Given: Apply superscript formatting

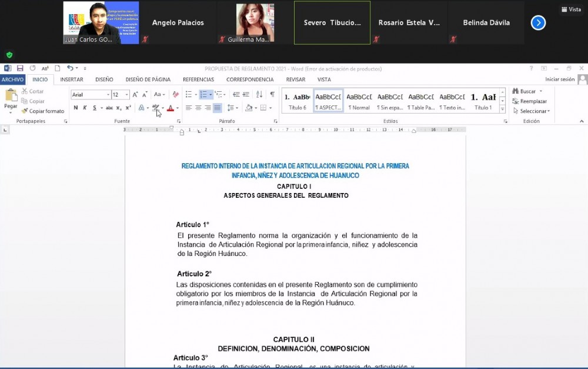Looking at the screenshot, I should tap(128, 108).
